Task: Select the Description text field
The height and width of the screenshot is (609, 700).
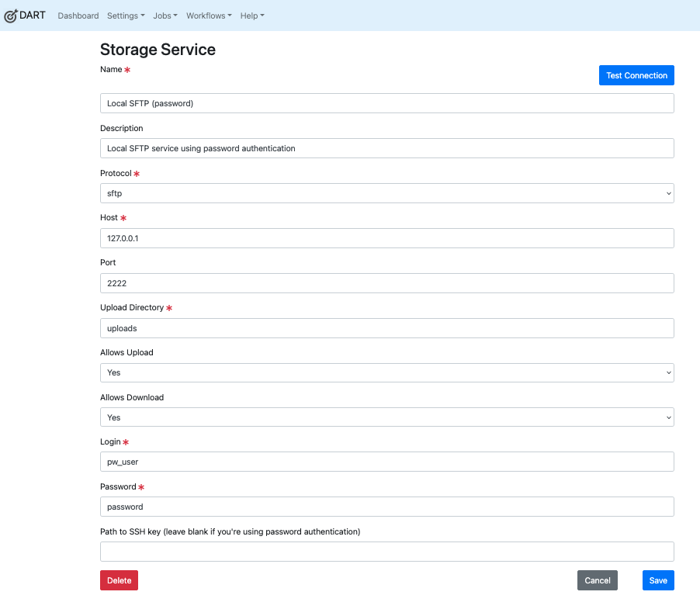Action: (386, 148)
